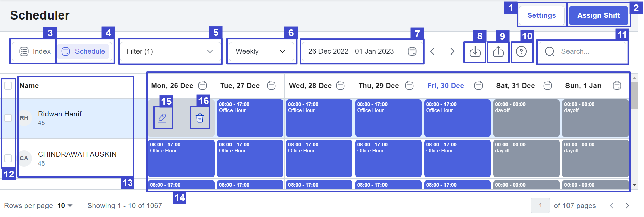Click the Assign Shift button
Viewport: 644px width, 217px height.
point(599,15)
